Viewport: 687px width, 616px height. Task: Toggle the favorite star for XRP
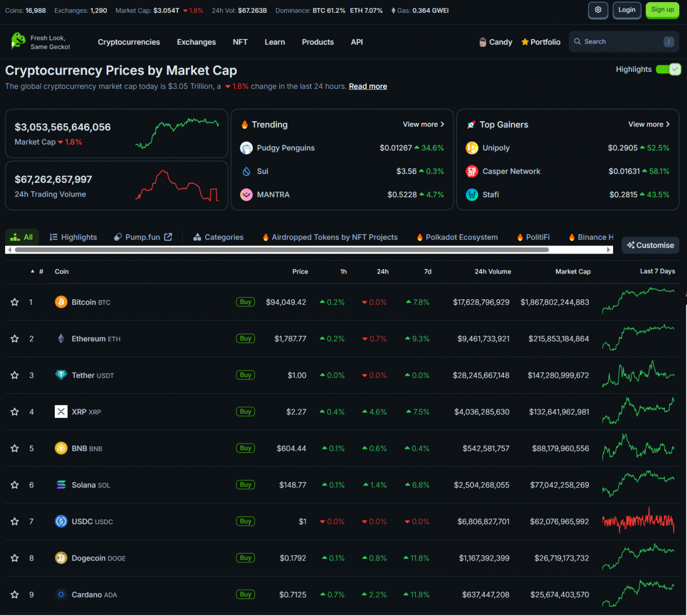[x=15, y=412]
